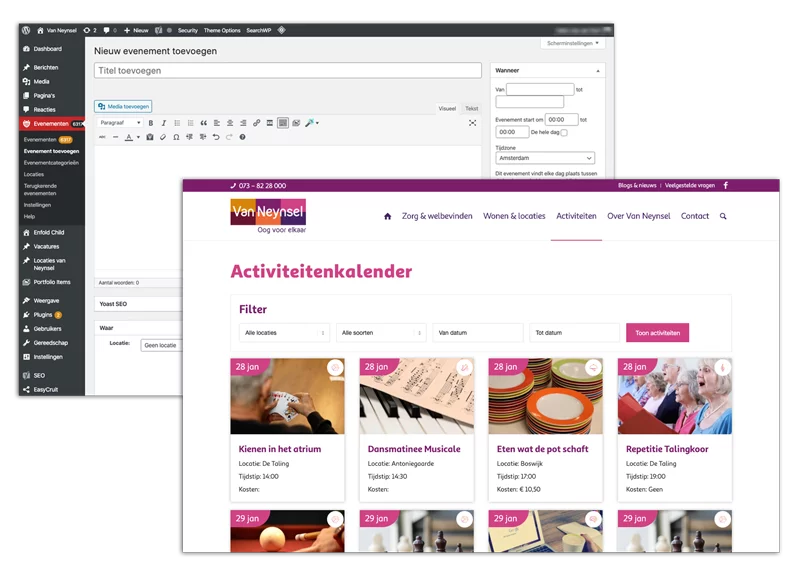Viewport: 800px width, 575px height.
Task: Undo the last editor action
Action: pyautogui.click(x=216, y=137)
